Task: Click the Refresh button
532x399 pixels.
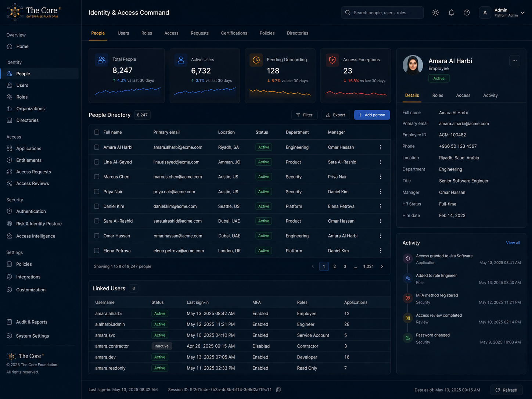Action: click(x=506, y=390)
